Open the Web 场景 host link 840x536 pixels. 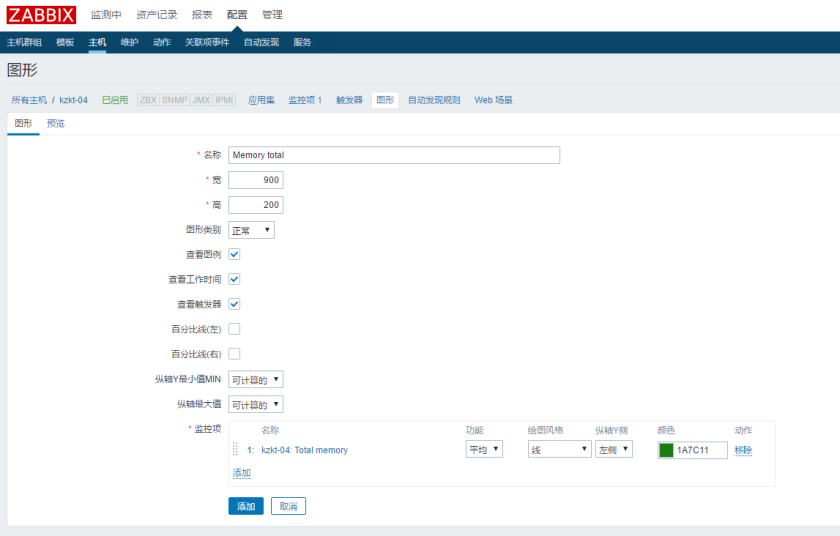click(493, 100)
